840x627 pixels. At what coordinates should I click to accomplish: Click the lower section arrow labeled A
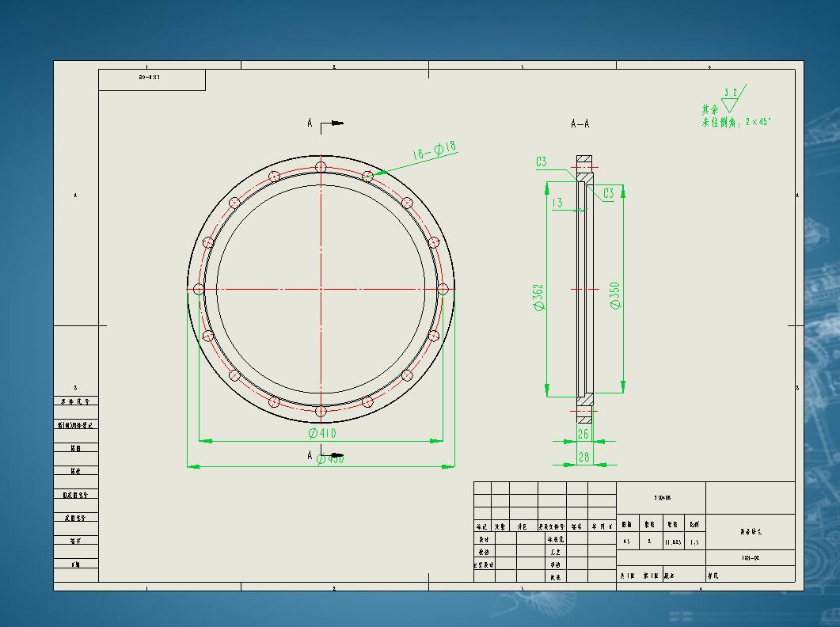(x=310, y=454)
